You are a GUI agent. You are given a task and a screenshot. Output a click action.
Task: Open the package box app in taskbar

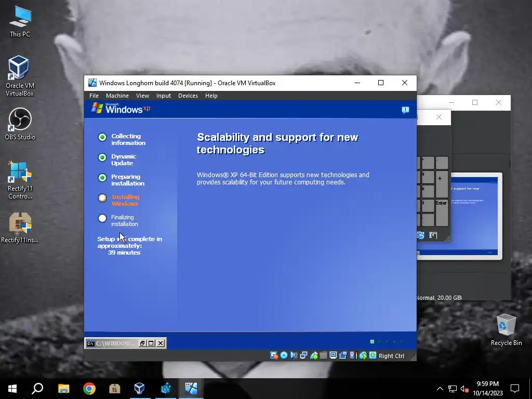pos(115,389)
